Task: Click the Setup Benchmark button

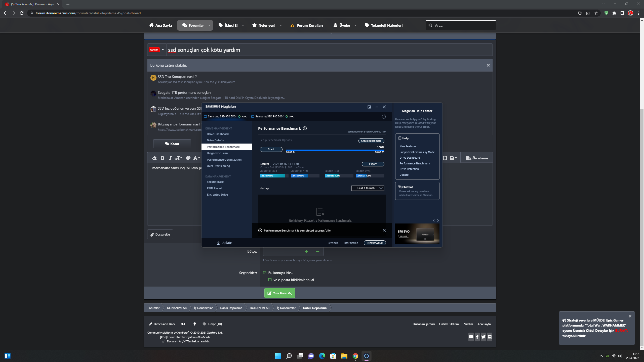Action: [371, 141]
